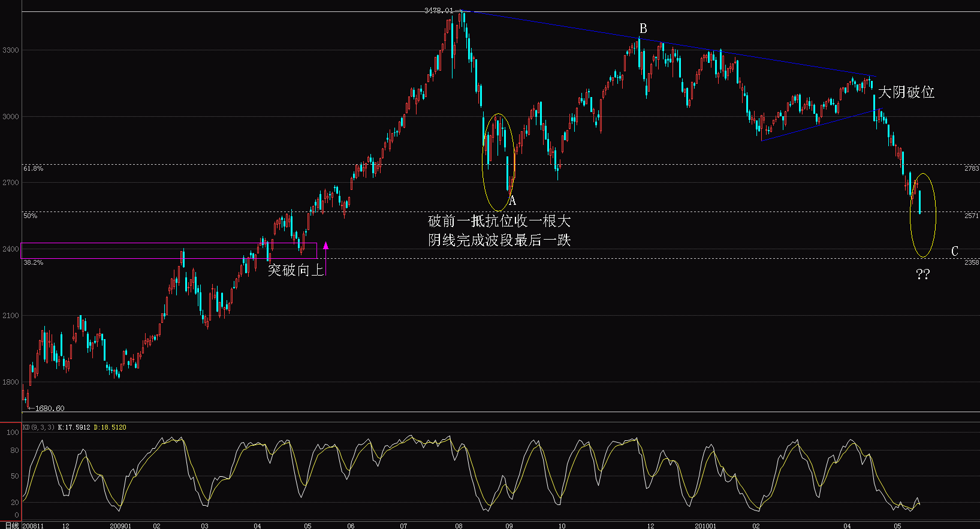The image size is (980, 529).
Task: Click the 80 level on KD axis
Action: coord(14,451)
